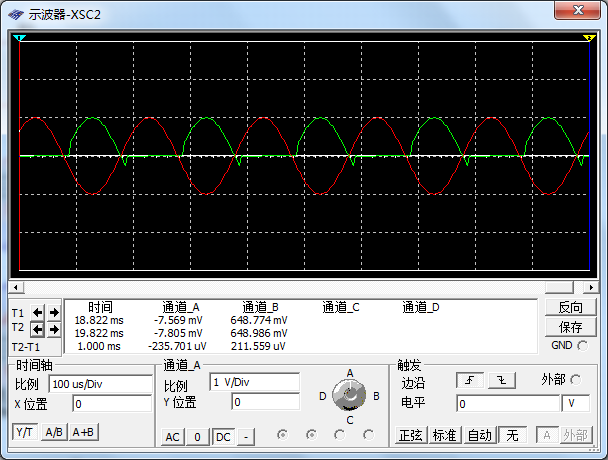
Task: Click the T1 time value 18.822 ms
Action: pos(99,320)
